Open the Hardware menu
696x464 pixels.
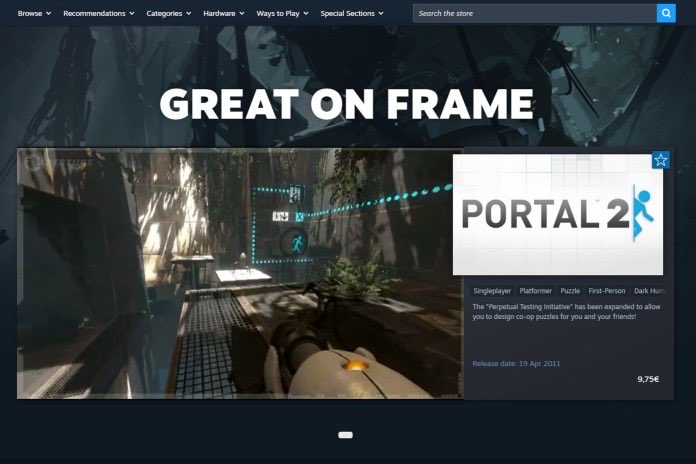coord(224,13)
